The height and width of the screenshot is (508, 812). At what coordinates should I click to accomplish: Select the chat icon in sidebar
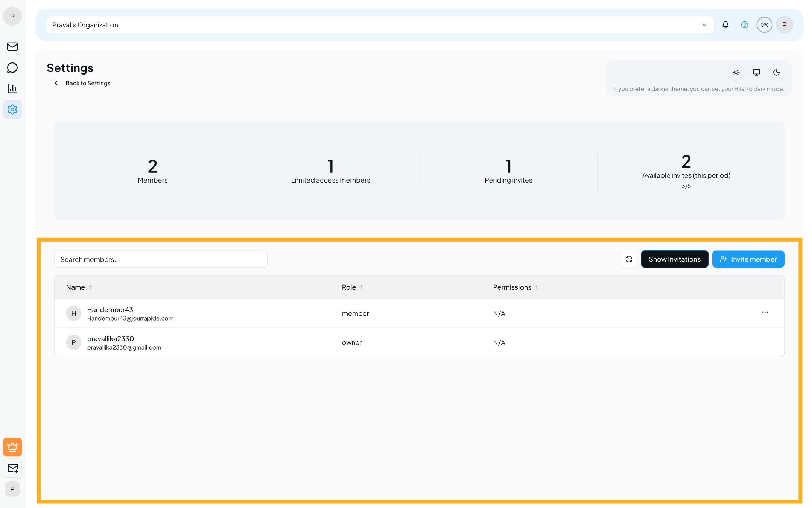(12, 68)
